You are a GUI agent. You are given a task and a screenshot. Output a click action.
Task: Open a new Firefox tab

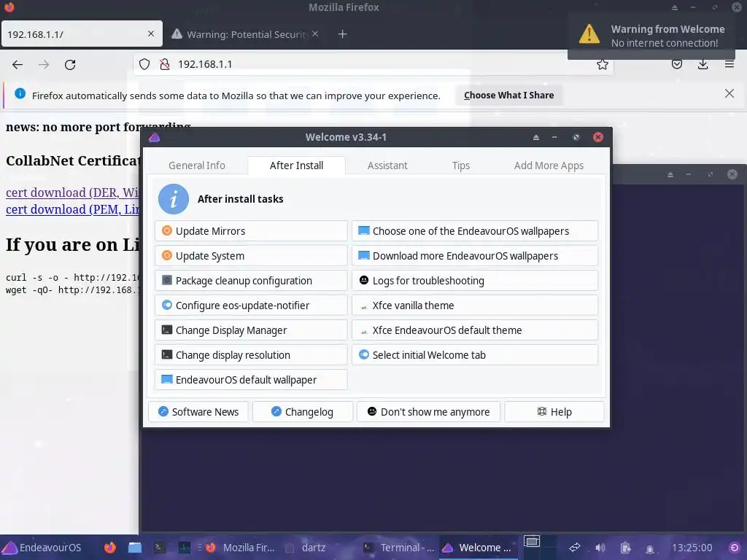pyautogui.click(x=343, y=34)
